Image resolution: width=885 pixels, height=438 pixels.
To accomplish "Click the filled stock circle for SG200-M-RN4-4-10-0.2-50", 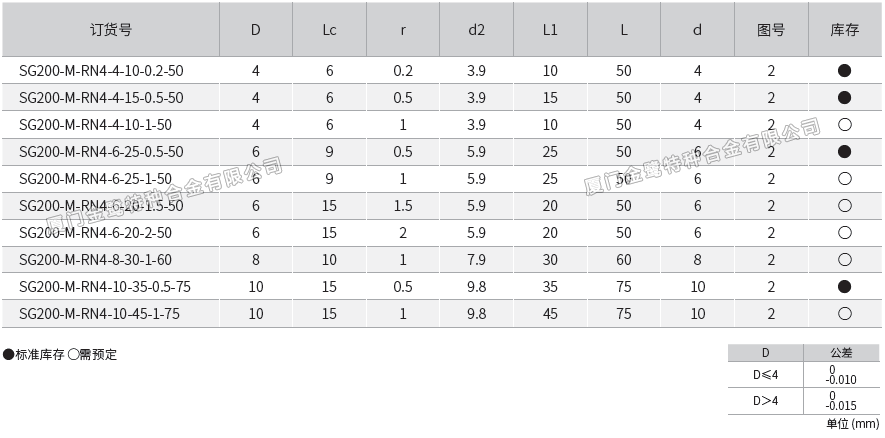I will pos(845,71).
